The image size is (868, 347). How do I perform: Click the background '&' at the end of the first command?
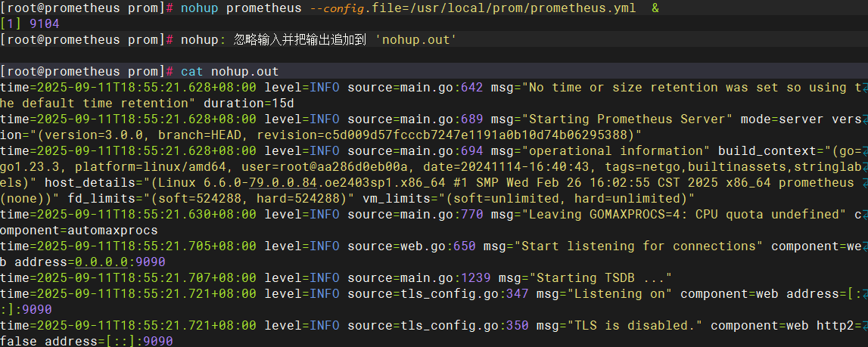click(x=655, y=8)
